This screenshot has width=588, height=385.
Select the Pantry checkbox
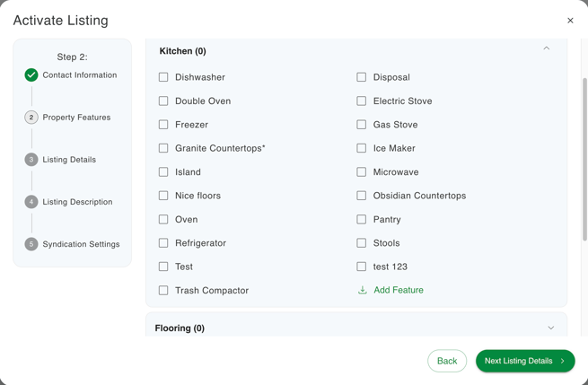pos(362,219)
